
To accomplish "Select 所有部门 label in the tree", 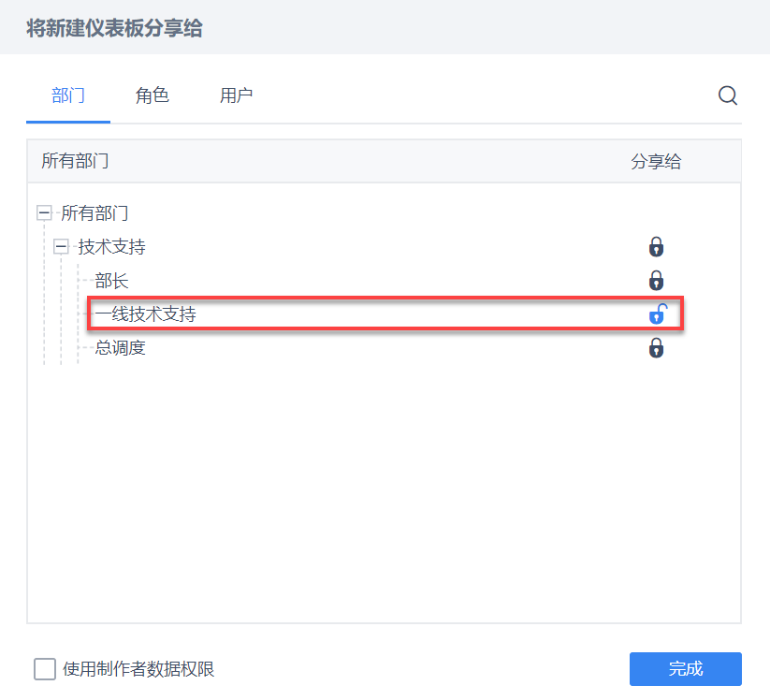I will (94, 213).
